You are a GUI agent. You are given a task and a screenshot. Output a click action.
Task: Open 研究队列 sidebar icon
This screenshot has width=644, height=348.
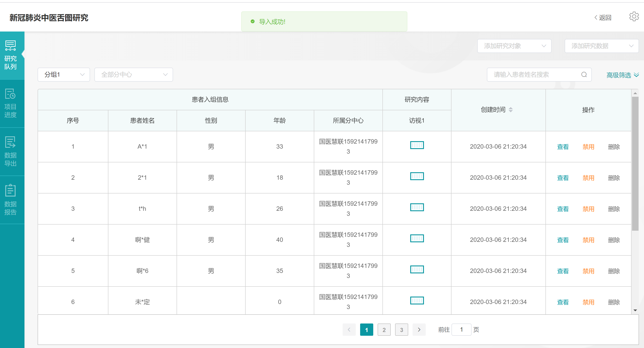(x=10, y=55)
